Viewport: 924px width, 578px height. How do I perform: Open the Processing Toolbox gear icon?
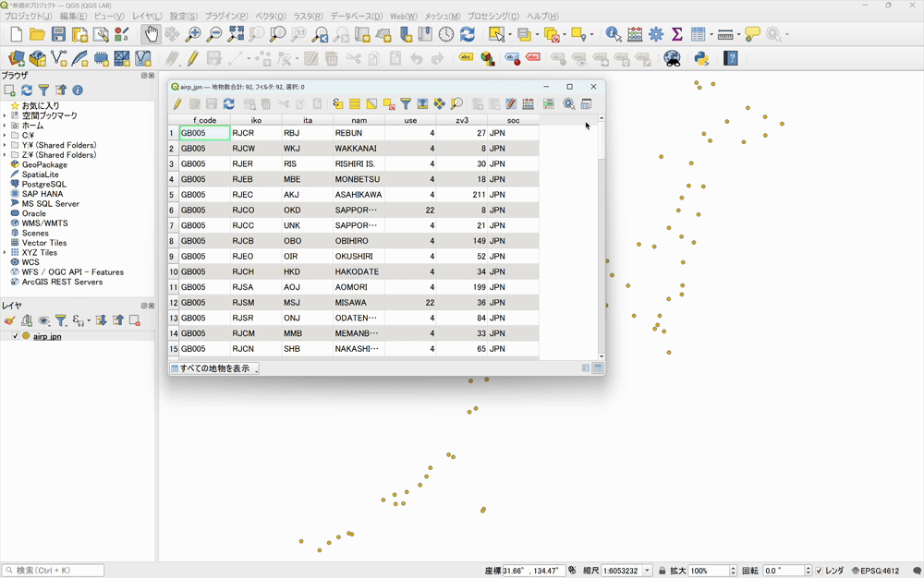(656, 34)
